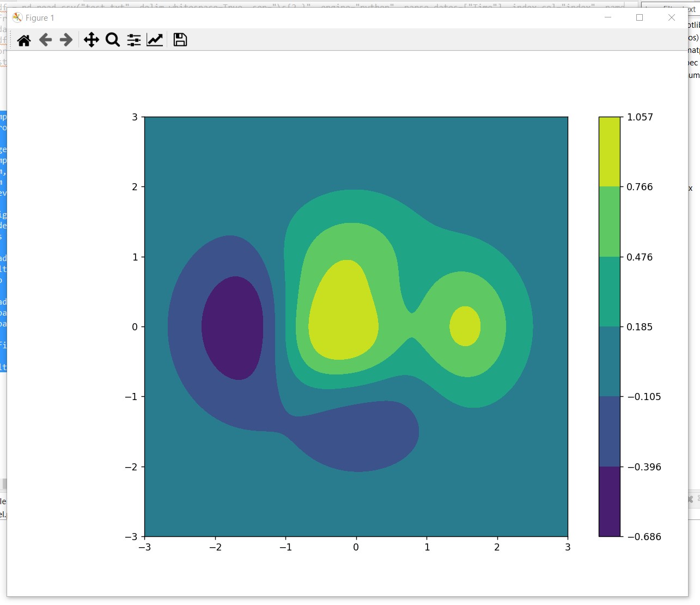Close the Figure 1 window
Image resolution: width=700 pixels, height=605 pixels.
point(672,17)
